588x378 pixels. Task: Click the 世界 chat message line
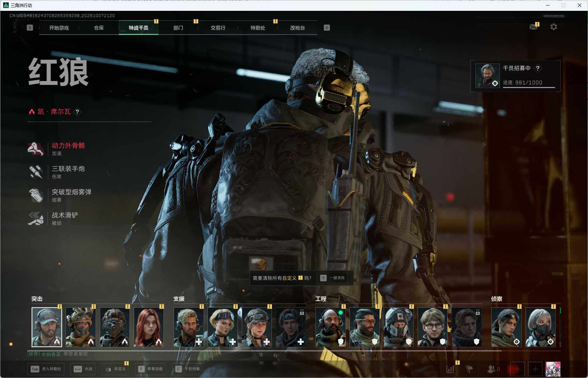[58, 354]
